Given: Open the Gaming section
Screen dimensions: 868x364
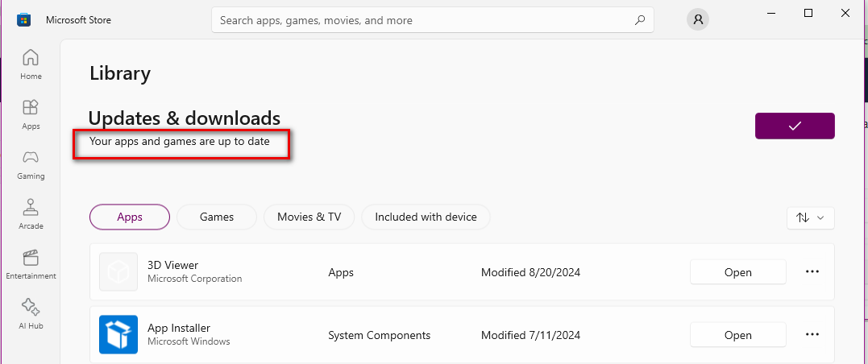Looking at the screenshot, I should (31, 164).
